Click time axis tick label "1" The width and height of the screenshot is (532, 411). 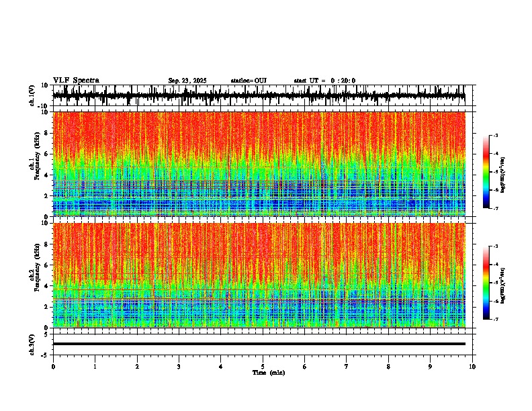pos(95,367)
